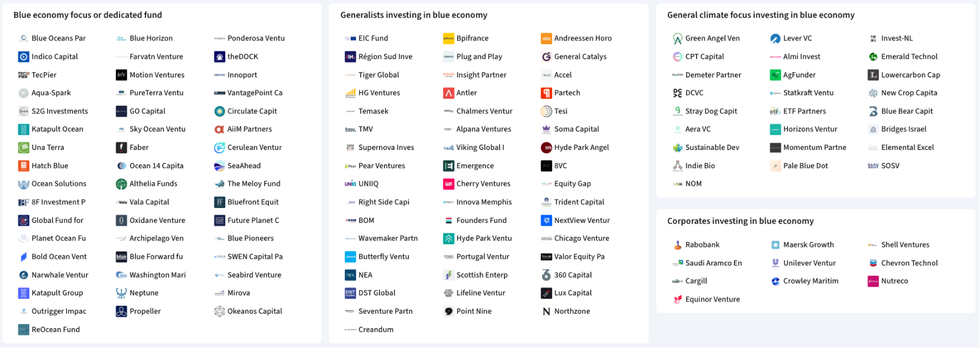
Task: Click the Antler red logo icon
Action: click(x=448, y=93)
